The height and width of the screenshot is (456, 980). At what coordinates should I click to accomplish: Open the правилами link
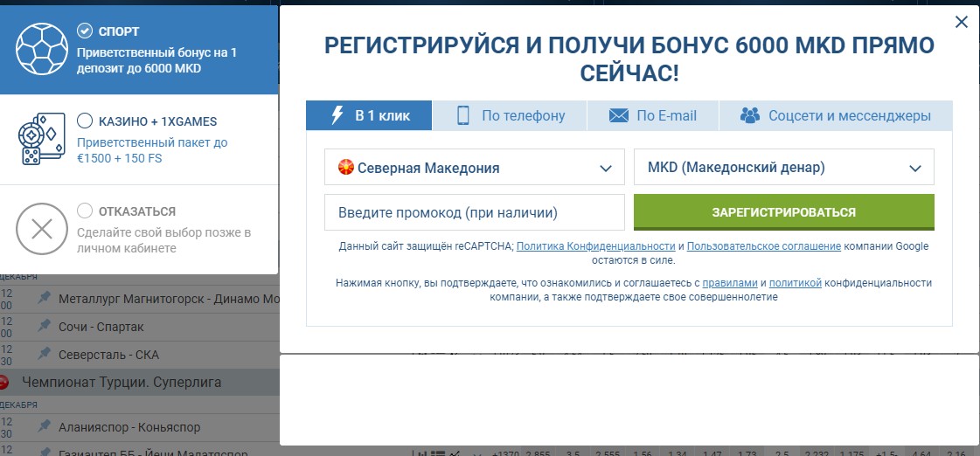click(x=730, y=283)
